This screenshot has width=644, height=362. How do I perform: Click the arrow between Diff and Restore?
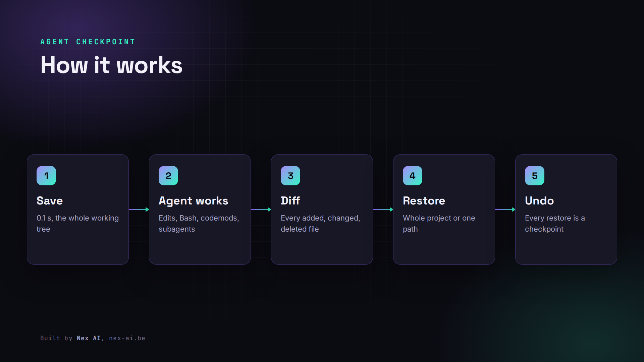click(x=383, y=209)
